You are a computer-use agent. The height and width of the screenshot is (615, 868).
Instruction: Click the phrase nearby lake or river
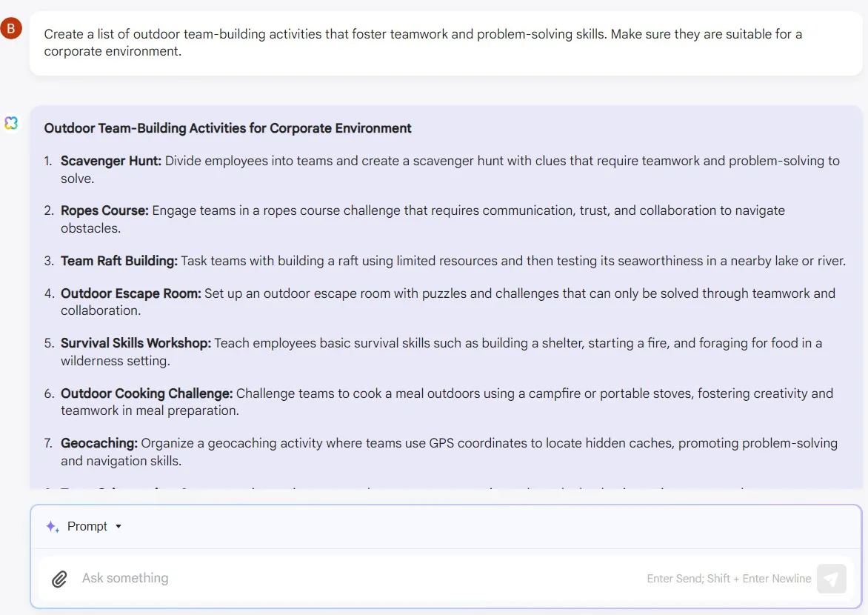(787, 260)
